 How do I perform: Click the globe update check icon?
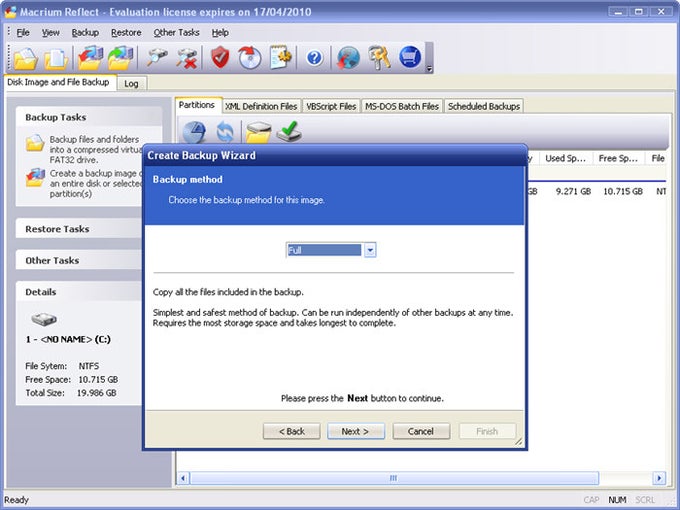[x=348, y=58]
